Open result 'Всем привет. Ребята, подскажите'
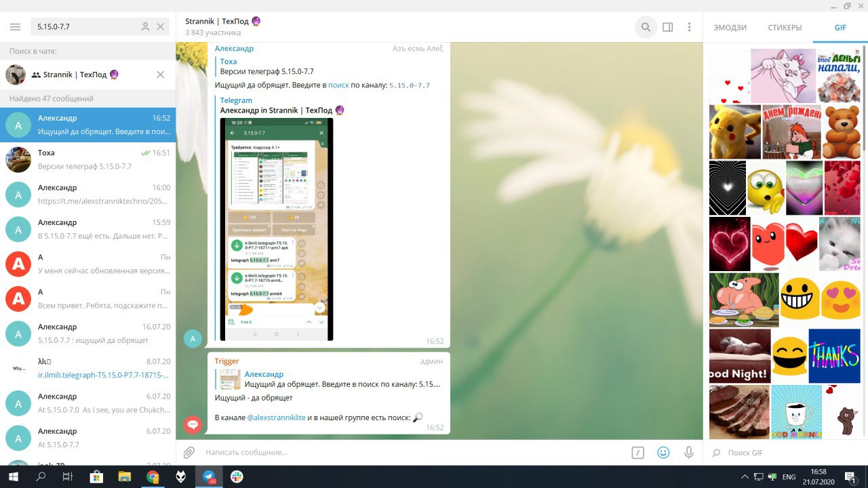 click(x=88, y=299)
